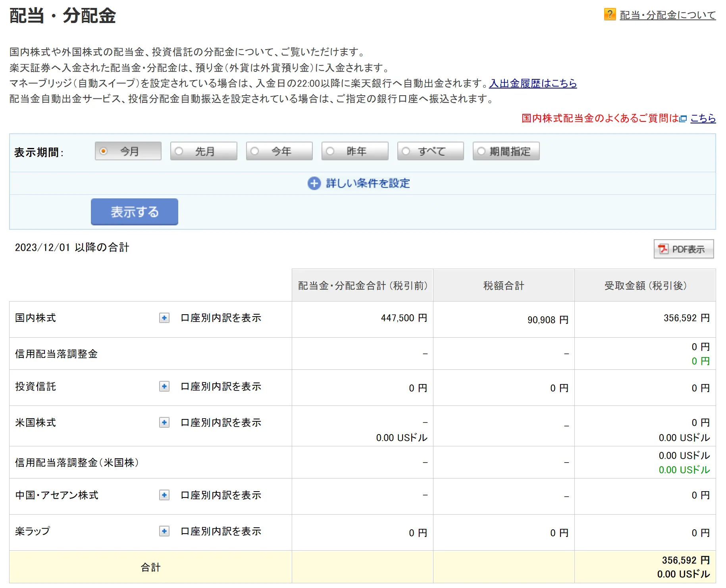Viewport: 726px width, 588px height.
Task: Click the bold 356,592 円 total
Action: click(x=686, y=560)
